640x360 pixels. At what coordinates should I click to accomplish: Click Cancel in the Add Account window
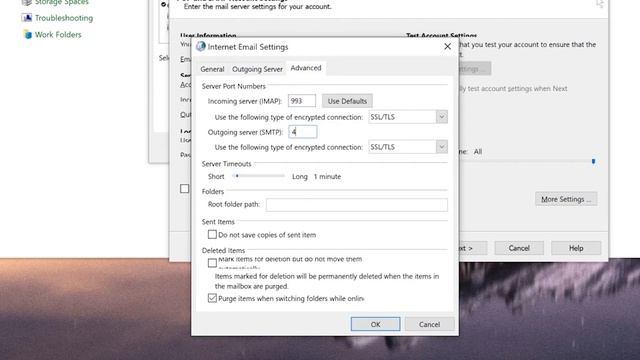click(x=519, y=248)
